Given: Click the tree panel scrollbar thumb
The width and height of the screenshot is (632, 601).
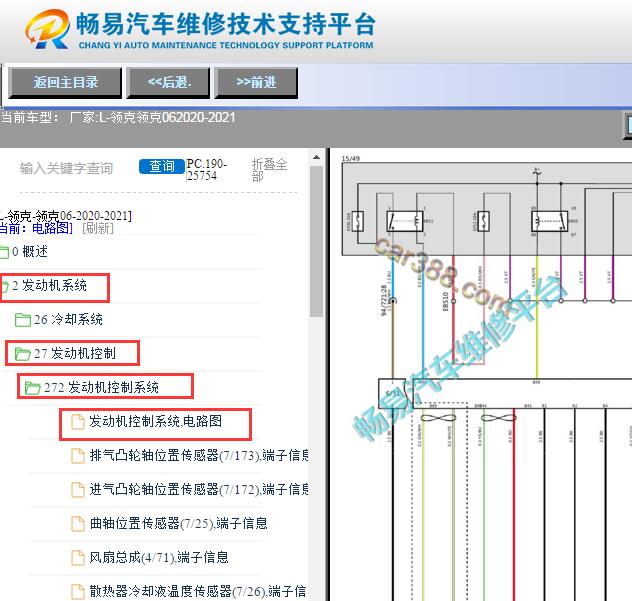Looking at the screenshot, I should pos(316,242).
